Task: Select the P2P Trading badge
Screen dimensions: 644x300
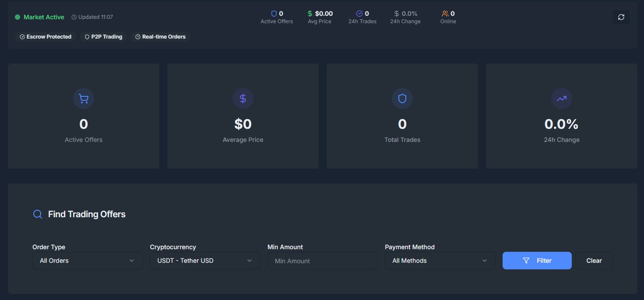Action: [x=103, y=37]
